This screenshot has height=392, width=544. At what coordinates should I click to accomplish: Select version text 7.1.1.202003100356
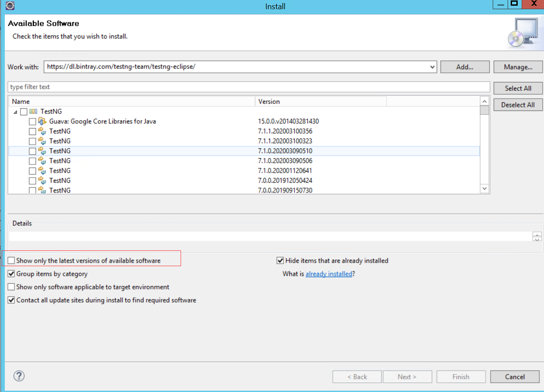click(285, 131)
